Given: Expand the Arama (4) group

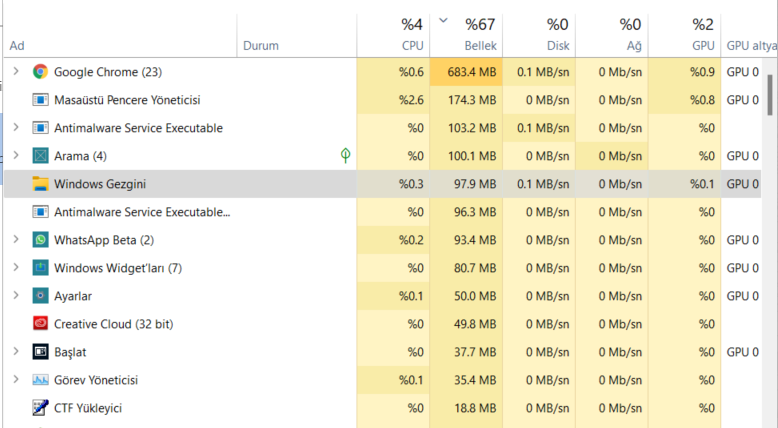Looking at the screenshot, I should point(16,155).
